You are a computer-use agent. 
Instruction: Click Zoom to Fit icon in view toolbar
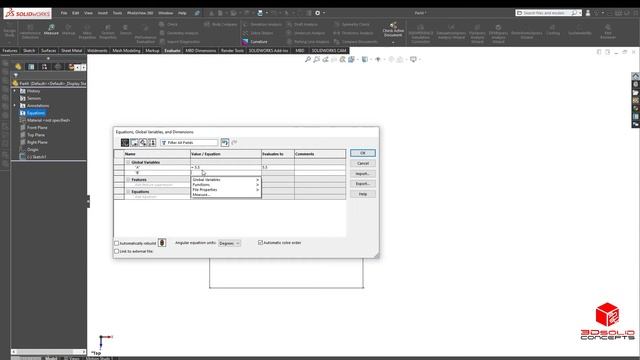308,60
